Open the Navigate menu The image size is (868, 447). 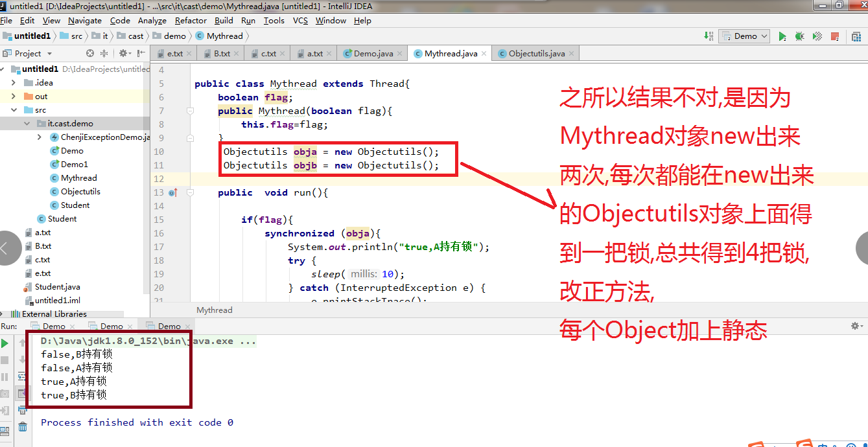click(x=85, y=21)
